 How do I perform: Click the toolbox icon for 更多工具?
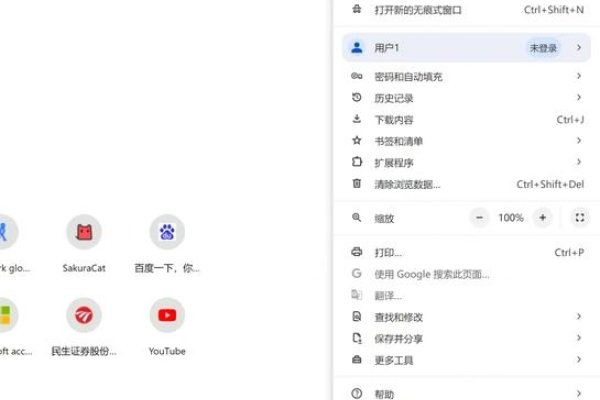357,359
